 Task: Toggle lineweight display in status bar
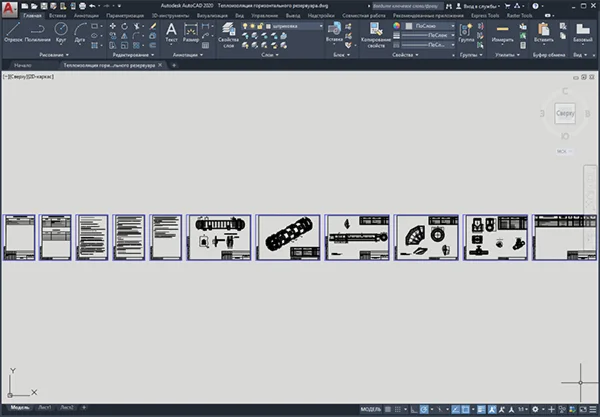(x=481, y=409)
